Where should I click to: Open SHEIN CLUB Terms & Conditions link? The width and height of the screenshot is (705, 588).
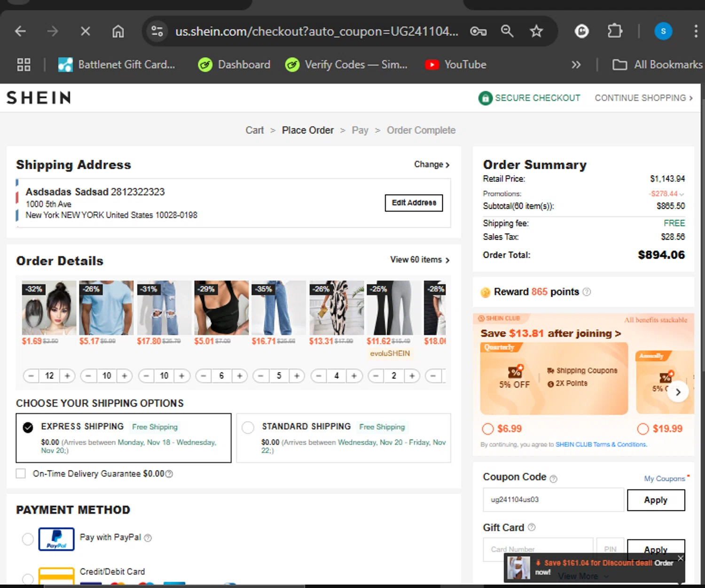click(x=601, y=444)
